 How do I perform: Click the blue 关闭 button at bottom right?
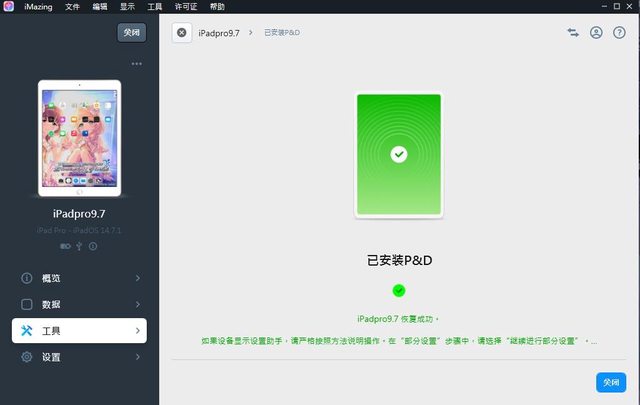tap(611, 383)
